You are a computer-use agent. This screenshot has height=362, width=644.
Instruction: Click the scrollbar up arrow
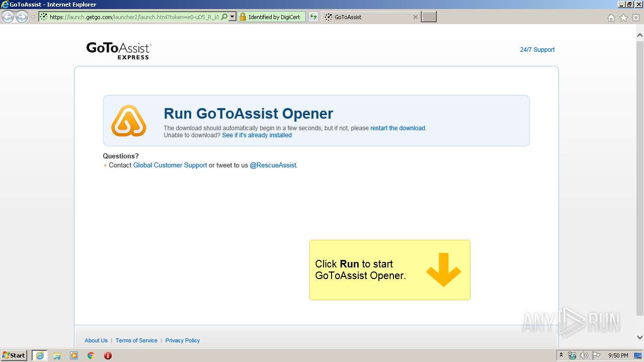(640, 35)
